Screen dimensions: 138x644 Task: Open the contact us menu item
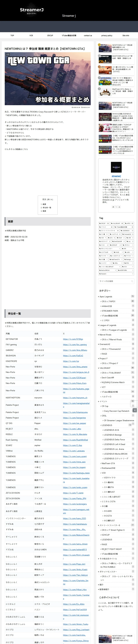88,36
